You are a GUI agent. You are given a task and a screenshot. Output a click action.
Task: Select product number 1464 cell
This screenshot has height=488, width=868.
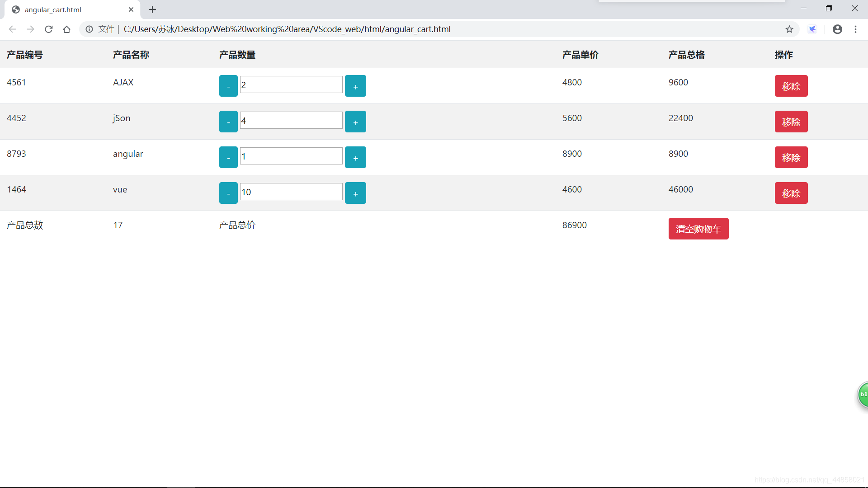tap(16, 189)
